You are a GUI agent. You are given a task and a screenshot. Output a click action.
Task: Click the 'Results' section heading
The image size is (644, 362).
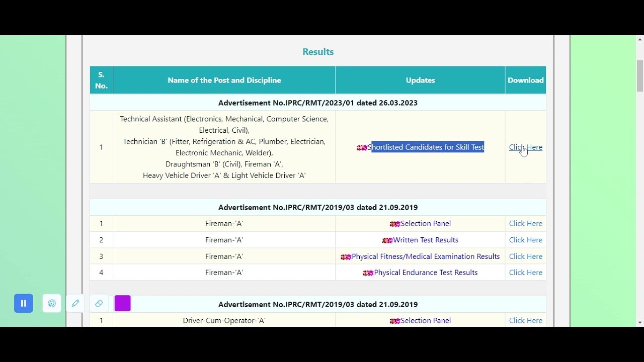[318, 52]
